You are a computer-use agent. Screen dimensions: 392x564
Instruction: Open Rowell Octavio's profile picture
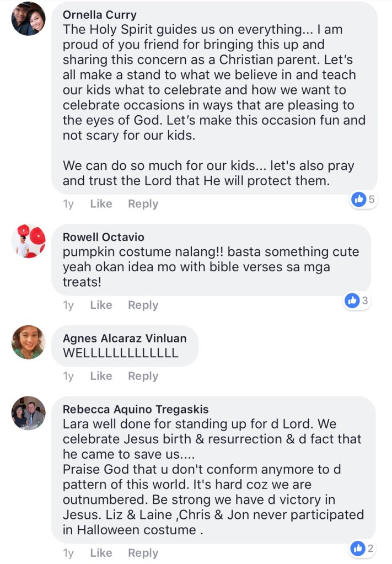coord(29,241)
